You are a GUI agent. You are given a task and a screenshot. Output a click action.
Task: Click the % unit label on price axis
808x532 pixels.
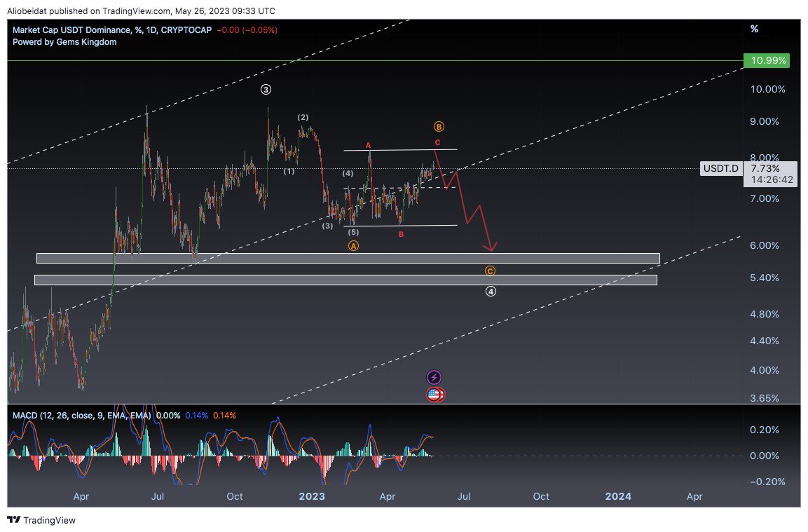(755, 29)
